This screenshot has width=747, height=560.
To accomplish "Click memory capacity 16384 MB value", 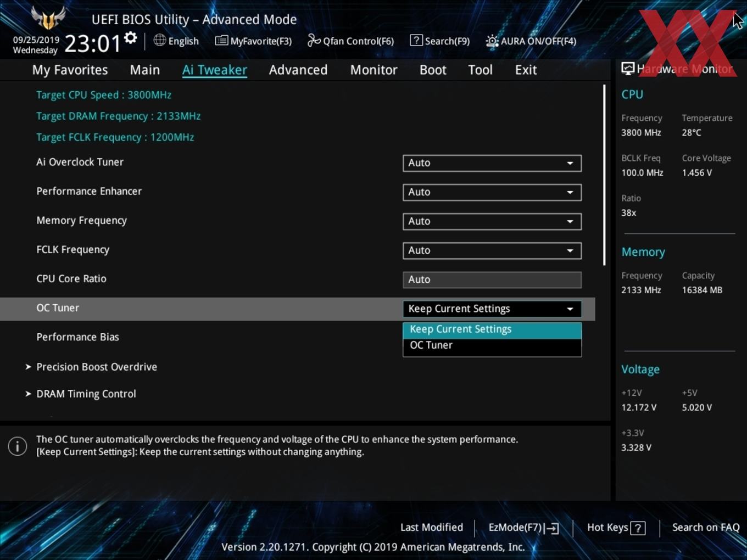I will (x=702, y=290).
